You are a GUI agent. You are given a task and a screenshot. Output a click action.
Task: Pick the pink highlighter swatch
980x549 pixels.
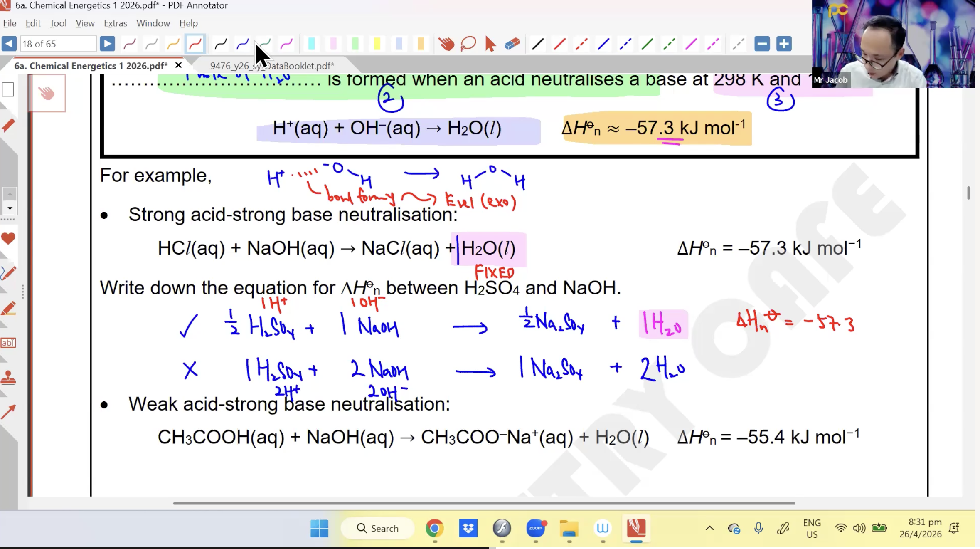click(x=333, y=44)
